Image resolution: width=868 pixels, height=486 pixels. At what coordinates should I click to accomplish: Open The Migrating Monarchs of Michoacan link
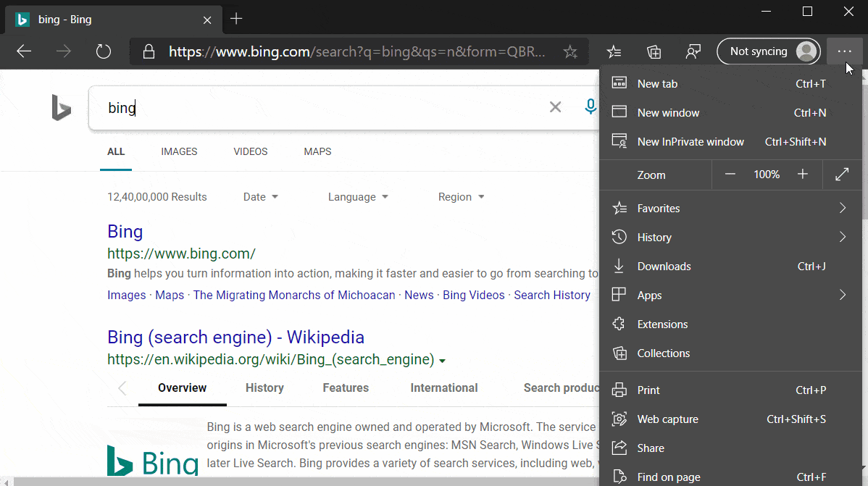[294, 295]
